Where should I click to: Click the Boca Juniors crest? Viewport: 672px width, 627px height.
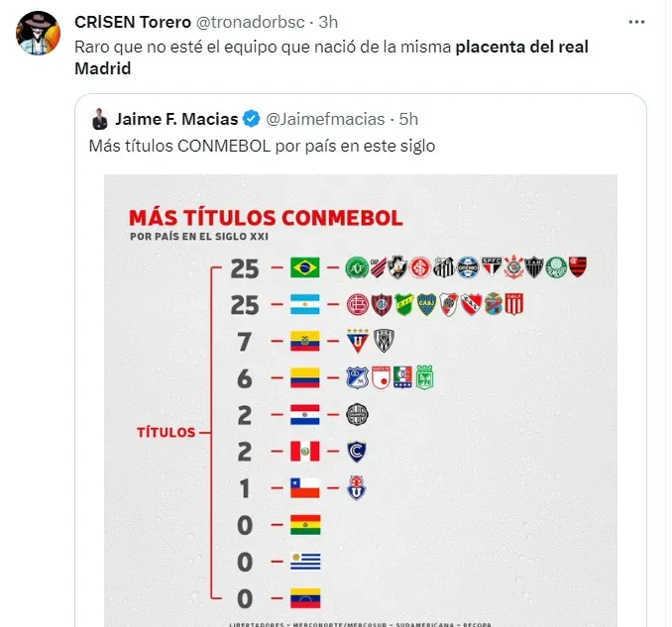(x=426, y=304)
